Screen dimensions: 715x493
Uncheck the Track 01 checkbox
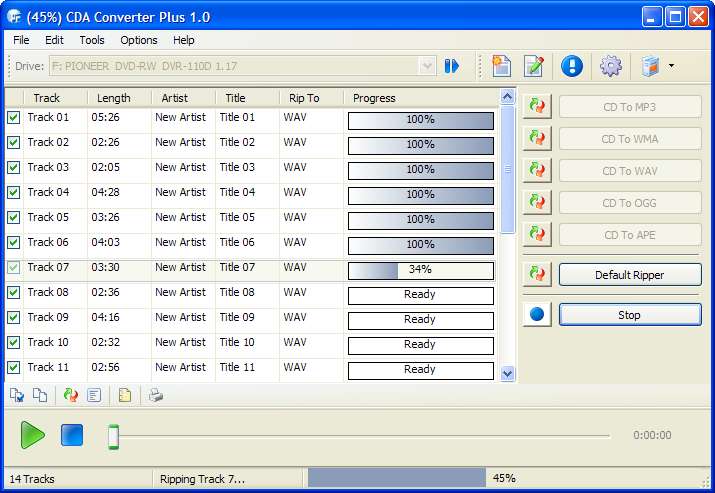[x=14, y=118]
